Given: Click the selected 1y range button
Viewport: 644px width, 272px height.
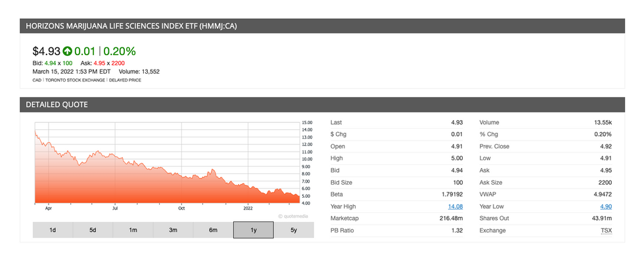Looking at the screenshot, I should coord(253,230).
